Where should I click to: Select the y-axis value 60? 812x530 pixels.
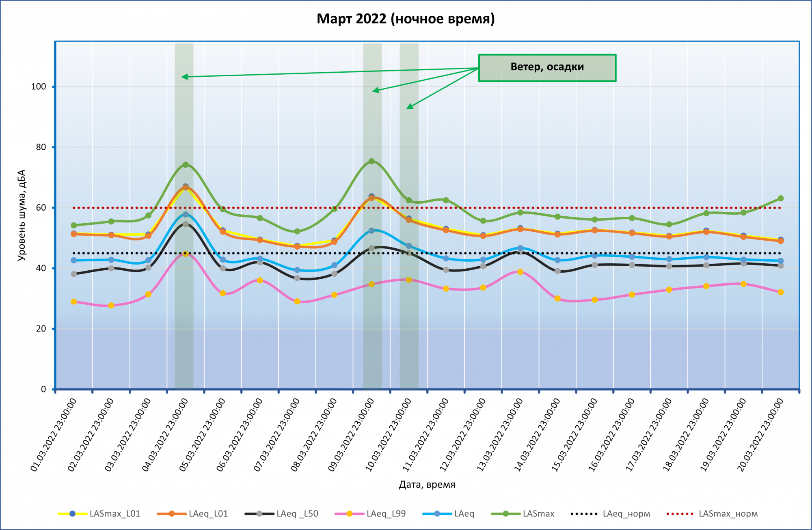click(x=41, y=208)
